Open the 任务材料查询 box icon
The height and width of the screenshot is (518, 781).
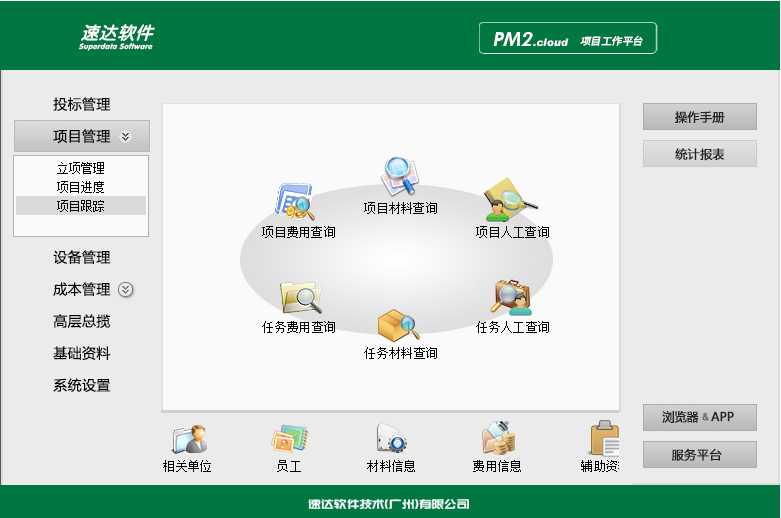398,324
